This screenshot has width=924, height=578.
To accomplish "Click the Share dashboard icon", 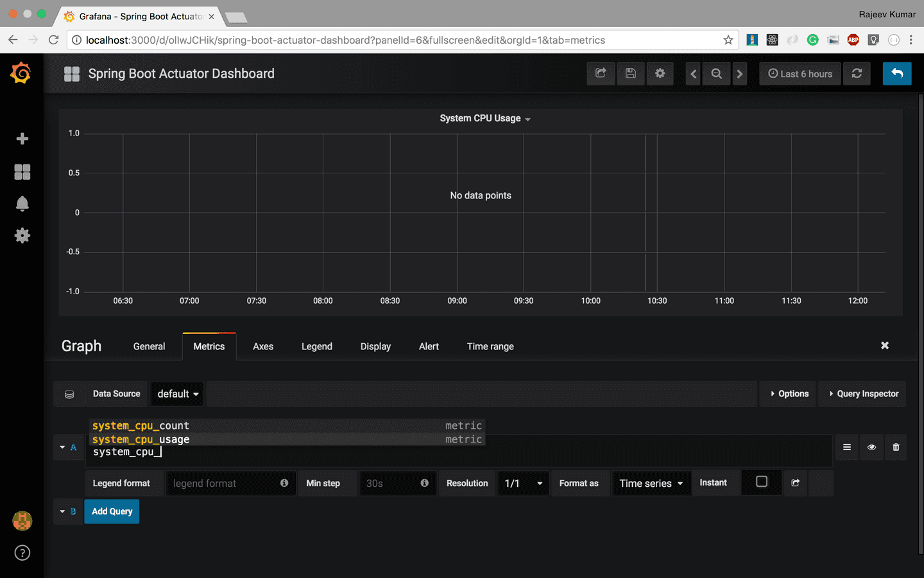I will pyautogui.click(x=601, y=73).
